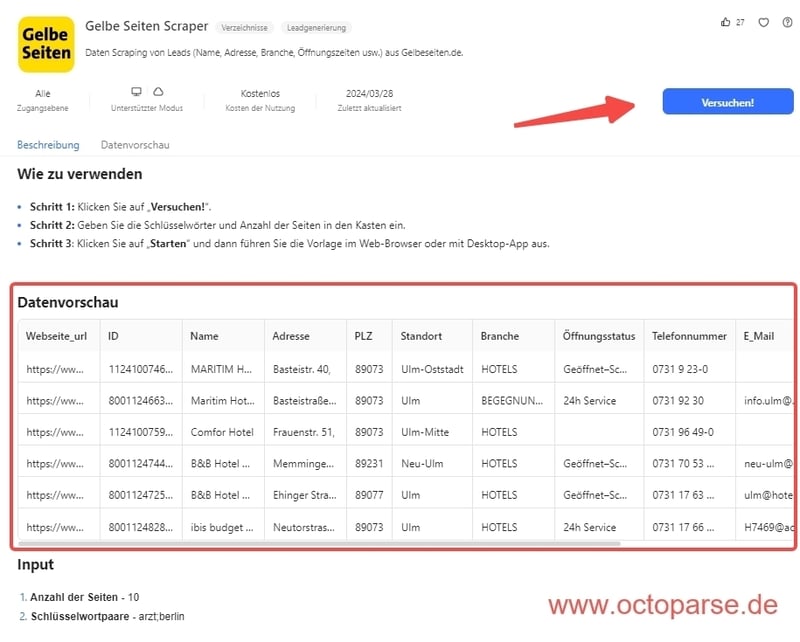Image resolution: width=800 pixels, height=642 pixels.
Task: Click the horizontal scrollbar under the table
Action: pos(319,543)
